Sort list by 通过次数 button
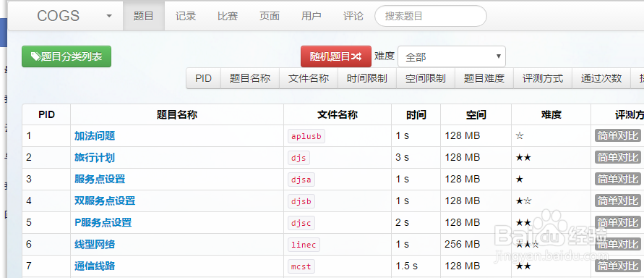The width and height of the screenshot is (644, 278). 601,78
